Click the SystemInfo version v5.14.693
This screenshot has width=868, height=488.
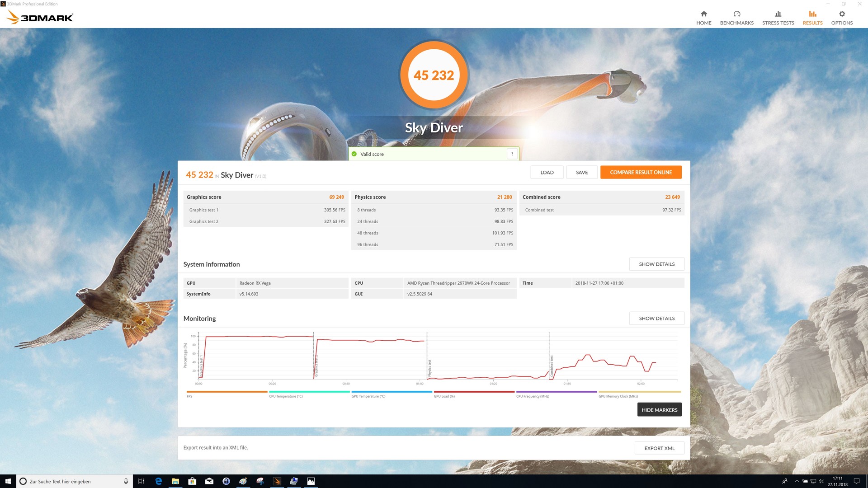pos(249,294)
